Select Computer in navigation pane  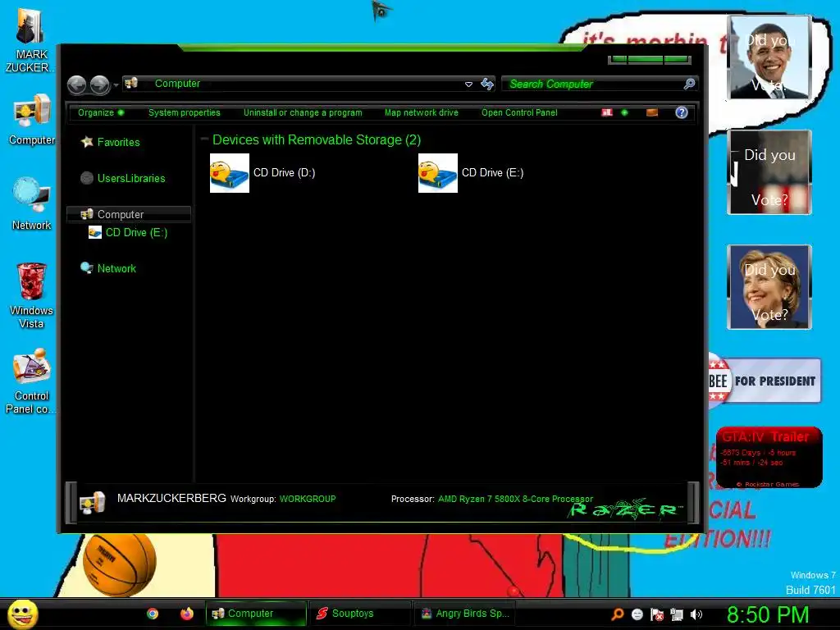pos(129,214)
